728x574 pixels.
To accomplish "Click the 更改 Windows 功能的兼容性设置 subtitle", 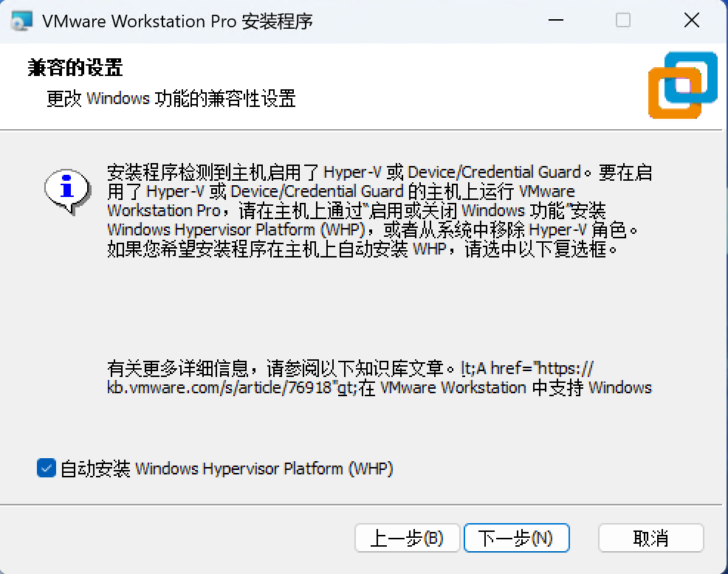I will pyautogui.click(x=171, y=99).
